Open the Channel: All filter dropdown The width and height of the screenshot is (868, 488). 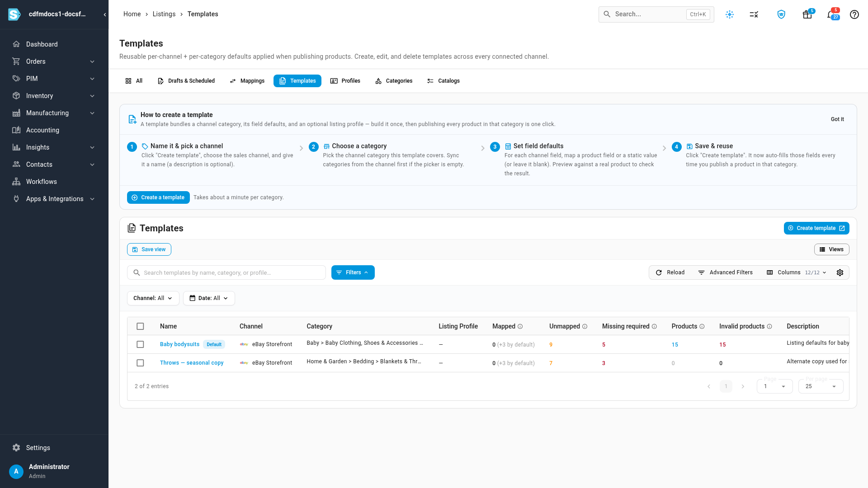[153, 298]
